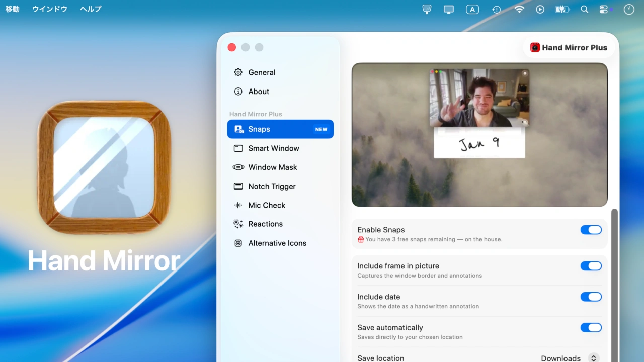The height and width of the screenshot is (362, 644).
Task: Toggle the Enable Snaps switch
Action: [x=591, y=230]
